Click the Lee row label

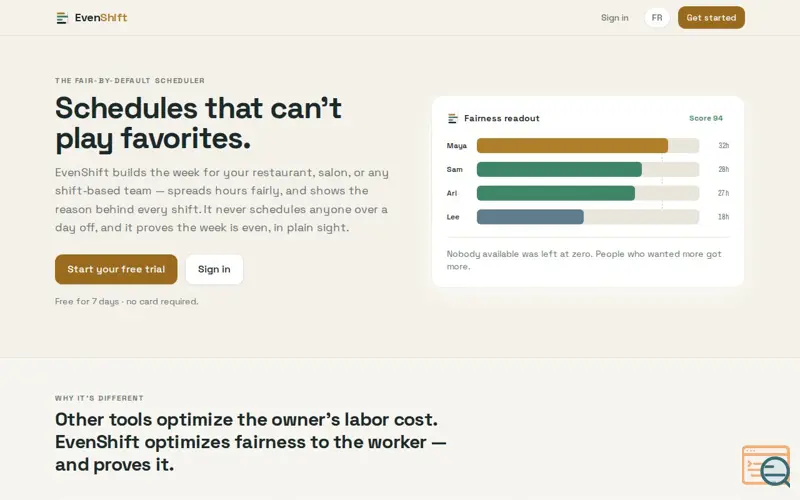coord(453,217)
